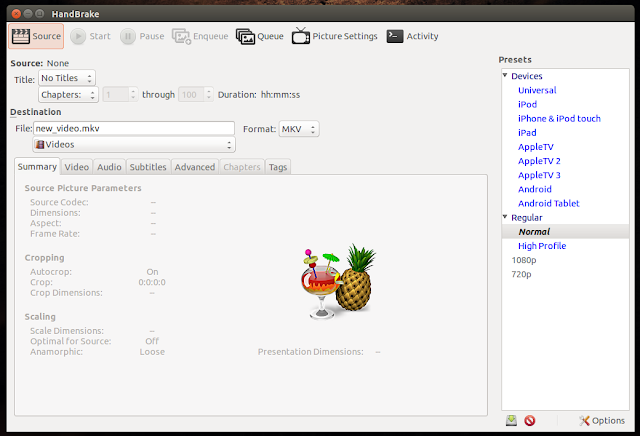Viewport: 640px width, 436px height.
Task: Select the AppleTV preset
Action: 536,147
